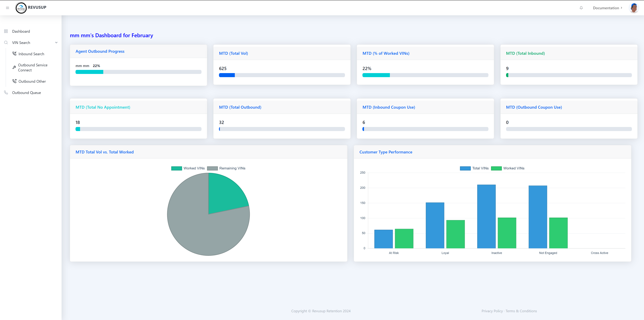Select Dashboard from the sidebar menu
This screenshot has width=644, height=320.
coord(21,31)
